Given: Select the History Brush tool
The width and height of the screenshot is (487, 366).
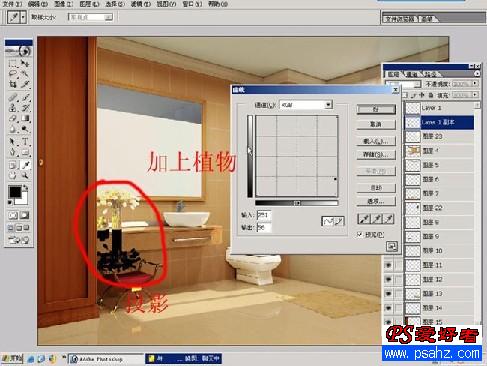Looking at the screenshot, I should tap(25, 108).
